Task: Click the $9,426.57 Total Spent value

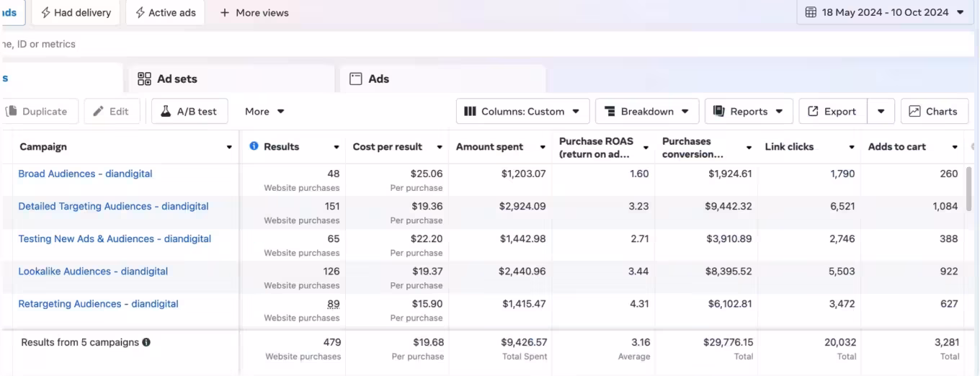Action: click(524, 342)
